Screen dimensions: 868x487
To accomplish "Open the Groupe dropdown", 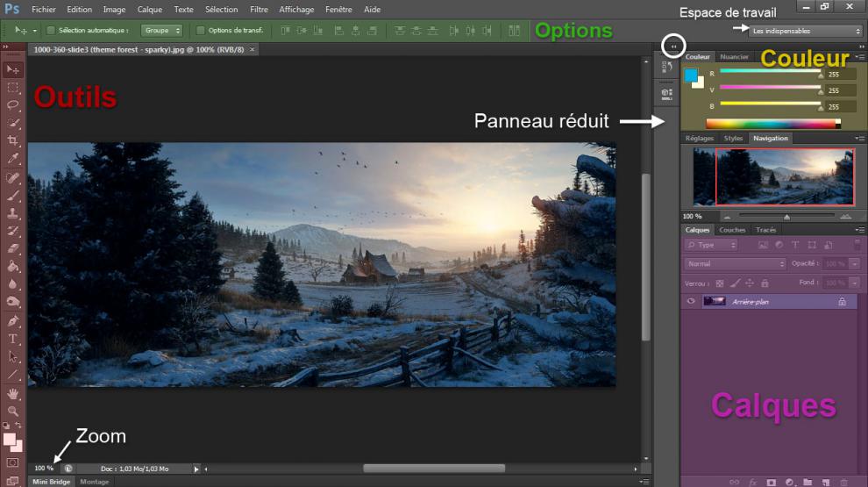I will (x=161, y=31).
